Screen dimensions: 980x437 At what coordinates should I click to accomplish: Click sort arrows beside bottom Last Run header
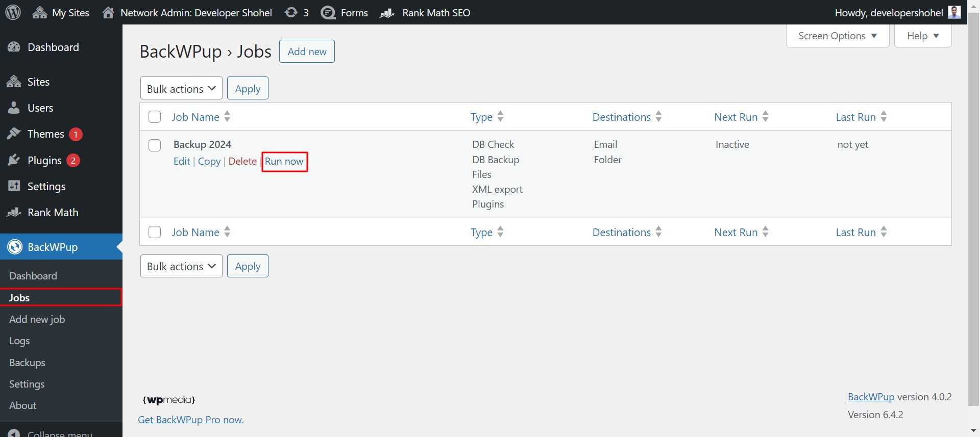(x=884, y=232)
